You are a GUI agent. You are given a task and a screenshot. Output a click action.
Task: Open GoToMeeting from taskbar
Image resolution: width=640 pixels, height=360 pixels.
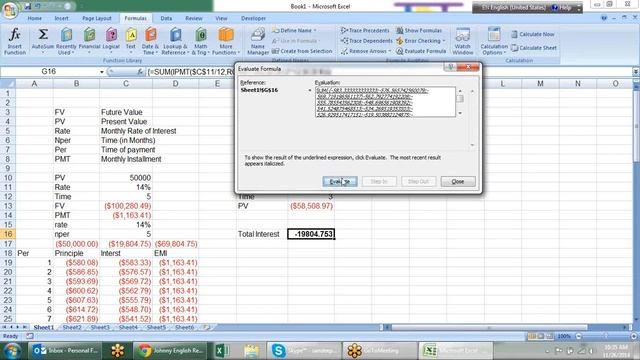(x=380, y=351)
